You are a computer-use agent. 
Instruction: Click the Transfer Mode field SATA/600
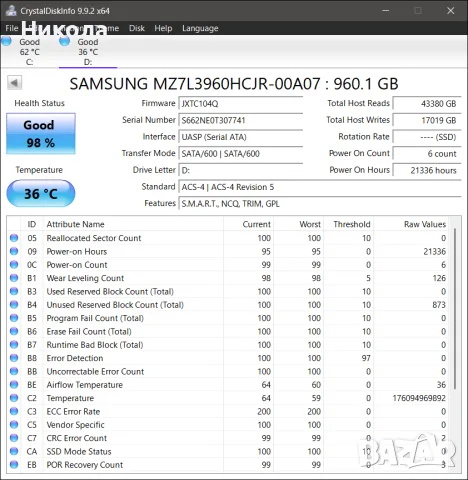240,154
